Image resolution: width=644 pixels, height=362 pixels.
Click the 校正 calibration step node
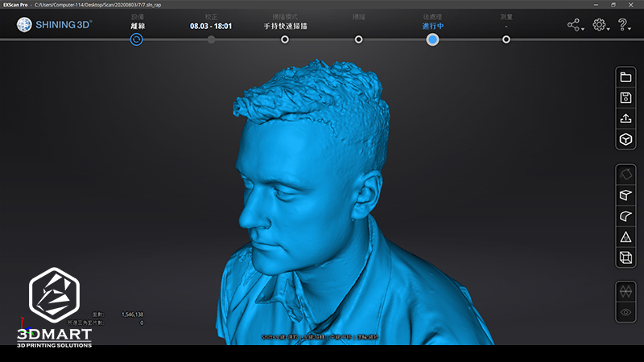tap(211, 39)
